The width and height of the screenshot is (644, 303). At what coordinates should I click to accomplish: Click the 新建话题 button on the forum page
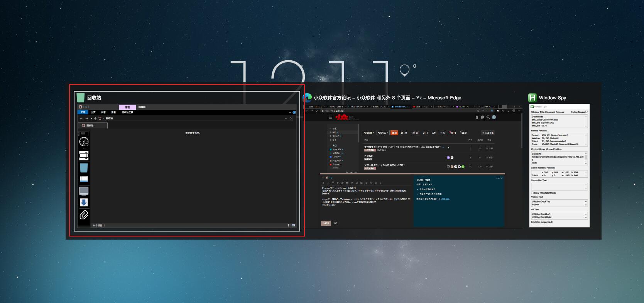pyautogui.click(x=488, y=133)
